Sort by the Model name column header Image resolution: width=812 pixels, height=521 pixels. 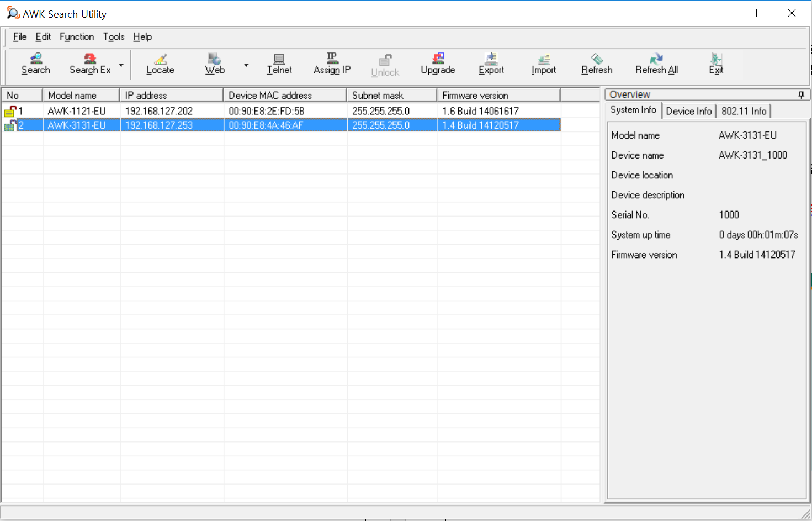click(x=81, y=95)
